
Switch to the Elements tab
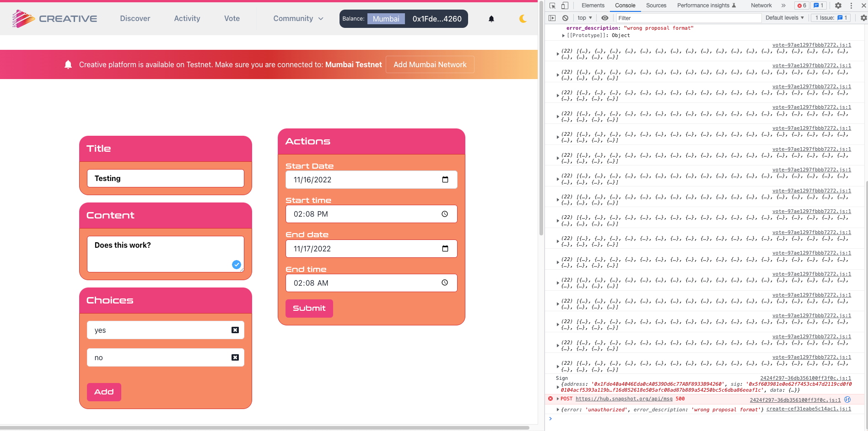[593, 5]
